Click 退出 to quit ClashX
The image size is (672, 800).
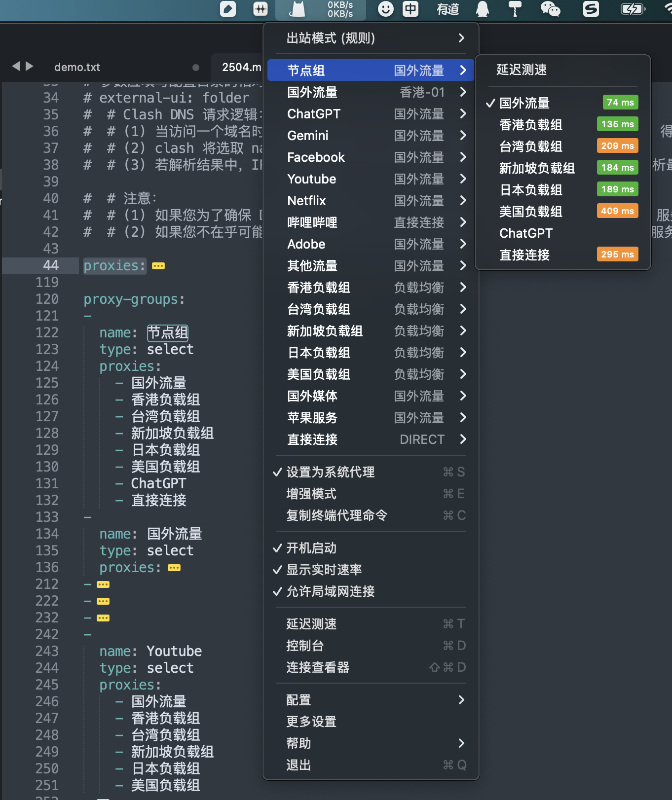(371, 765)
